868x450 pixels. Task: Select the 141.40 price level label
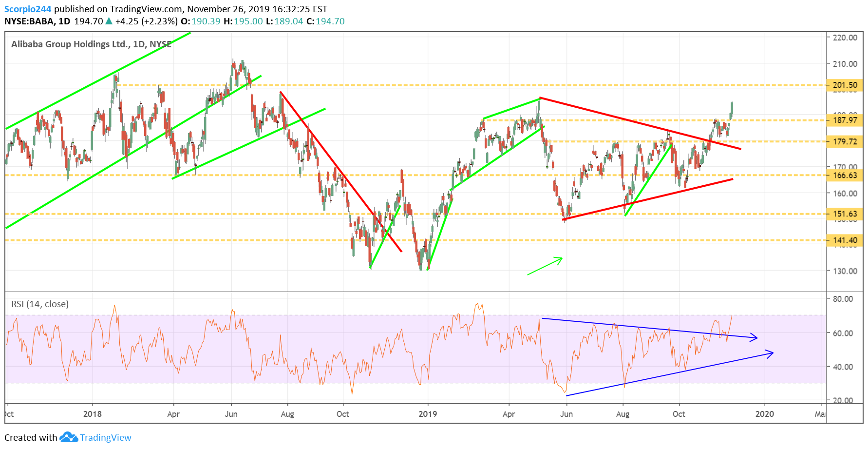click(845, 240)
